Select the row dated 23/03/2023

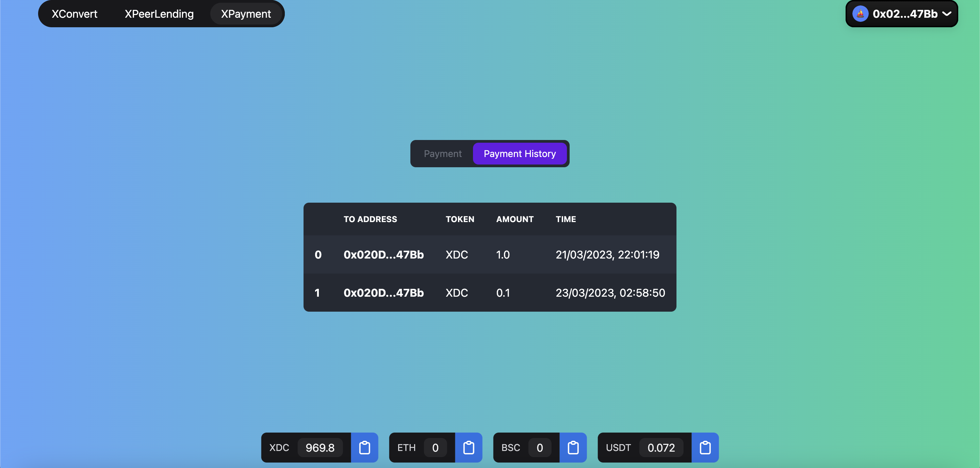(610, 293)
